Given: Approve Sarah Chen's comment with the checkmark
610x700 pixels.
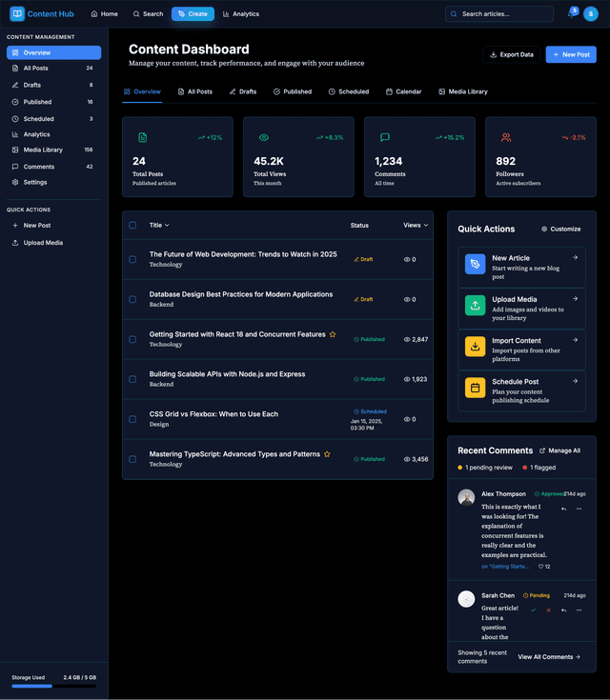Looking at the screenshot, I should click(534, 610).
